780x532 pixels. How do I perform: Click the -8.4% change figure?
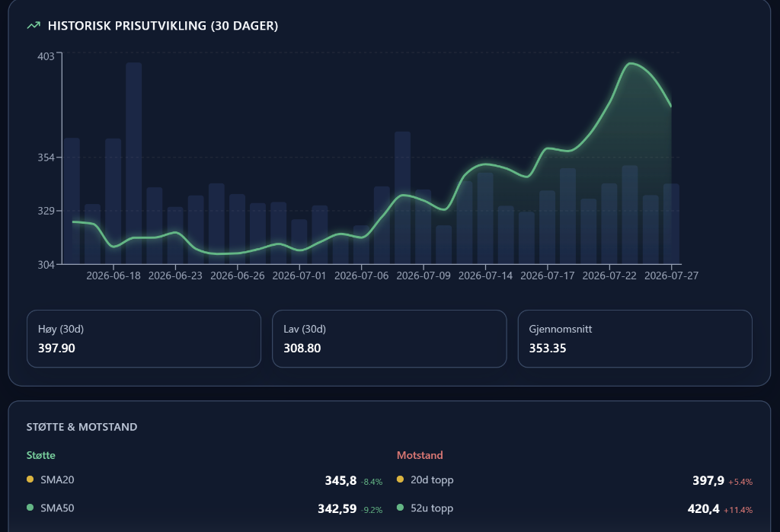click(x=372, y=482)
